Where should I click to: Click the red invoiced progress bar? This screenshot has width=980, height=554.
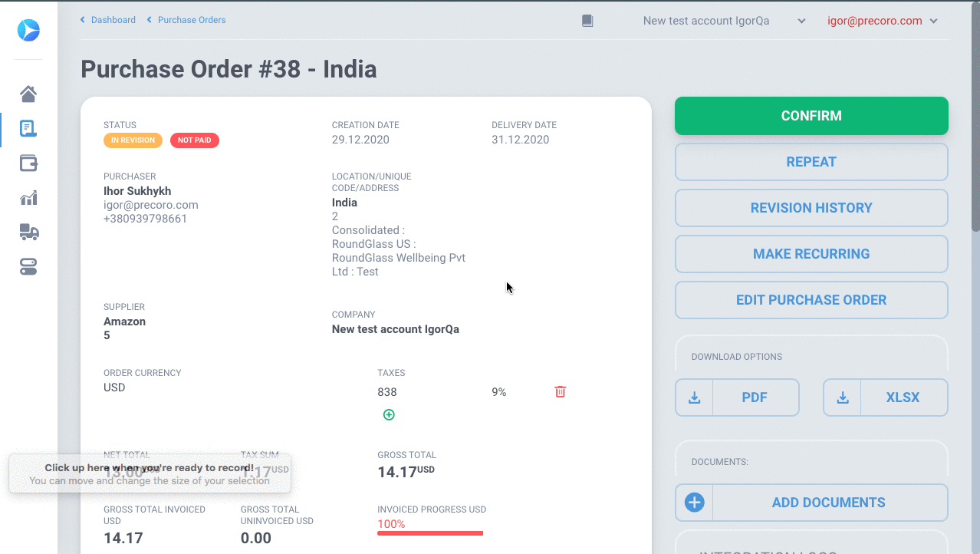point(430,533)
